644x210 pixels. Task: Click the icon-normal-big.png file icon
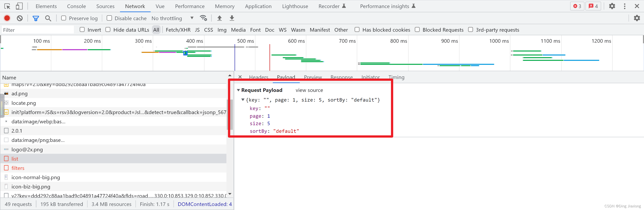pyautogui.click(x=6, y=177)
